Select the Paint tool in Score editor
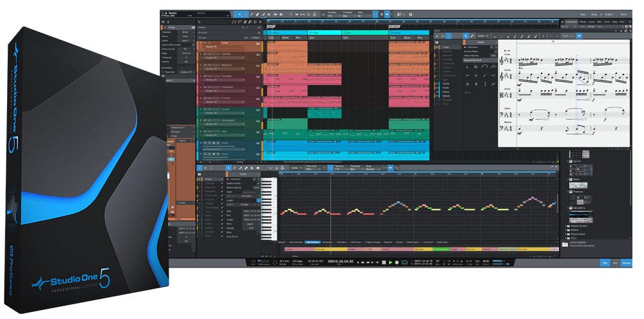 click(x=472, y=36)
